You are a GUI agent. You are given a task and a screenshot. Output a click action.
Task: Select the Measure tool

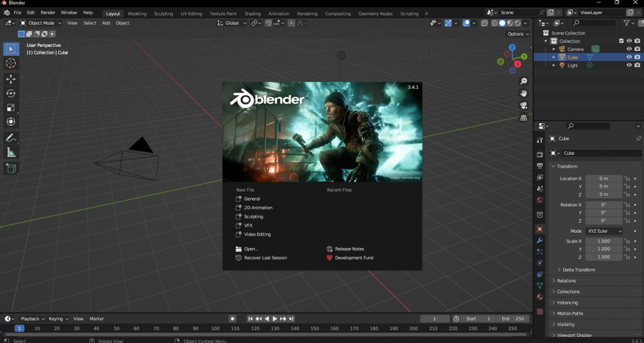click(x=11, y=151)
